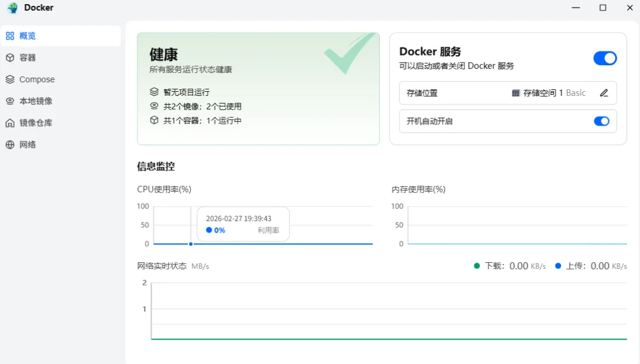The height and width of the screenshot is (364, 640).
Task: Click the 本地镜像 disk icon in sidebar
Action: click(10, 101)
